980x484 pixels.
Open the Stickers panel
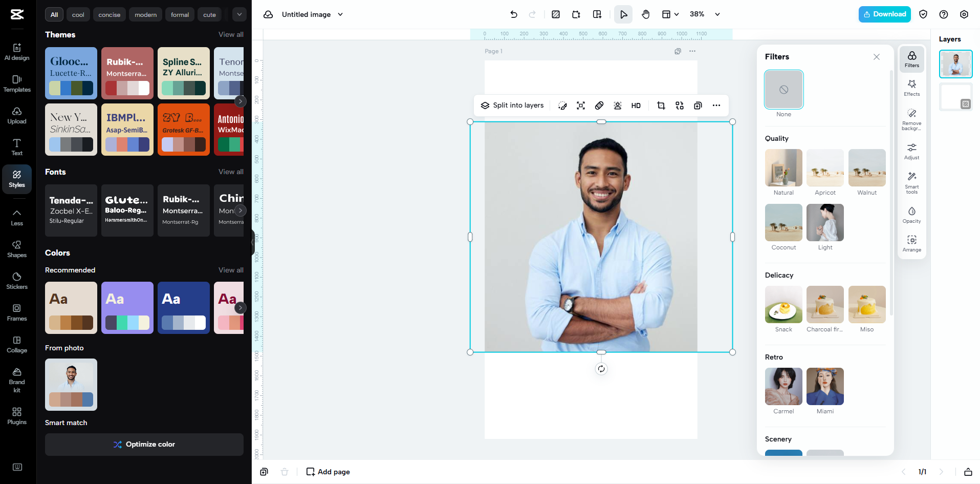point(17,281)
